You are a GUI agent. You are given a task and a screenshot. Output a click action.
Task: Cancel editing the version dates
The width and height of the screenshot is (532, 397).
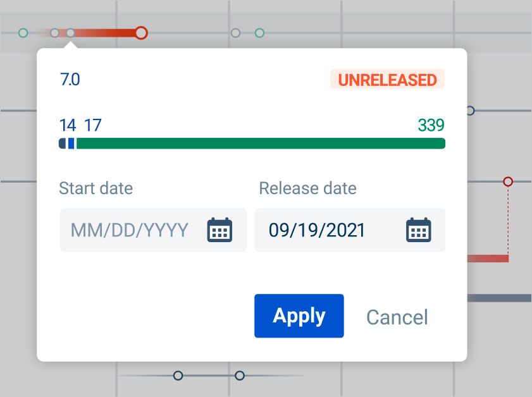click(397, 317)
